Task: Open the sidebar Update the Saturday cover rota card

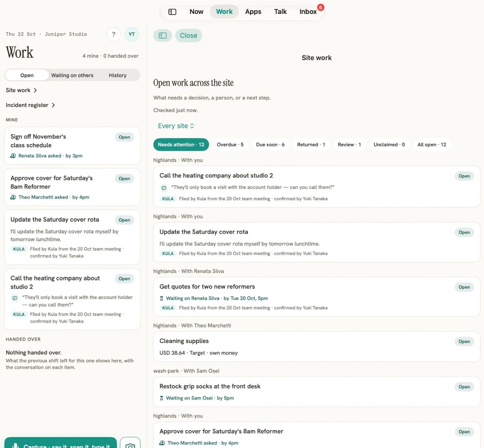Action: (72, 237)
